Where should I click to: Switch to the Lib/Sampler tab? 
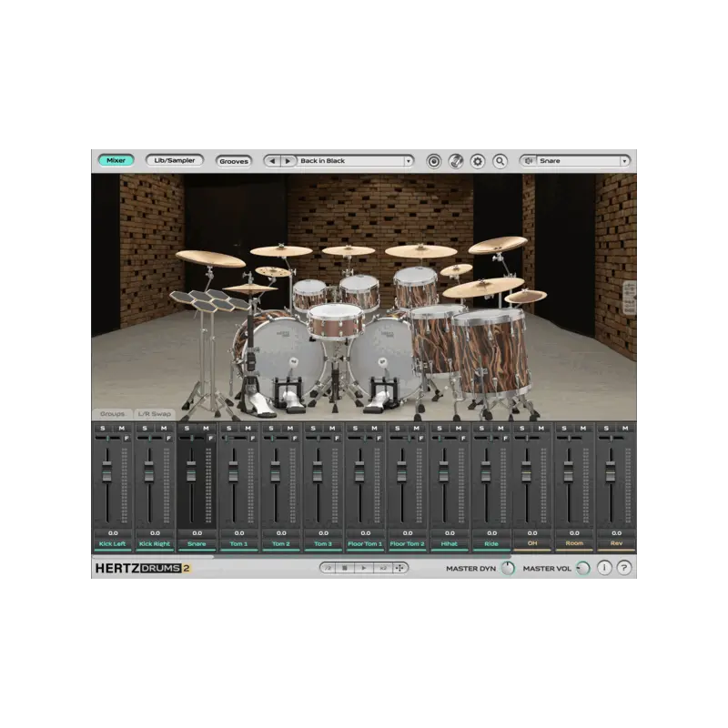pyautogui.click(x=174, y=160)
